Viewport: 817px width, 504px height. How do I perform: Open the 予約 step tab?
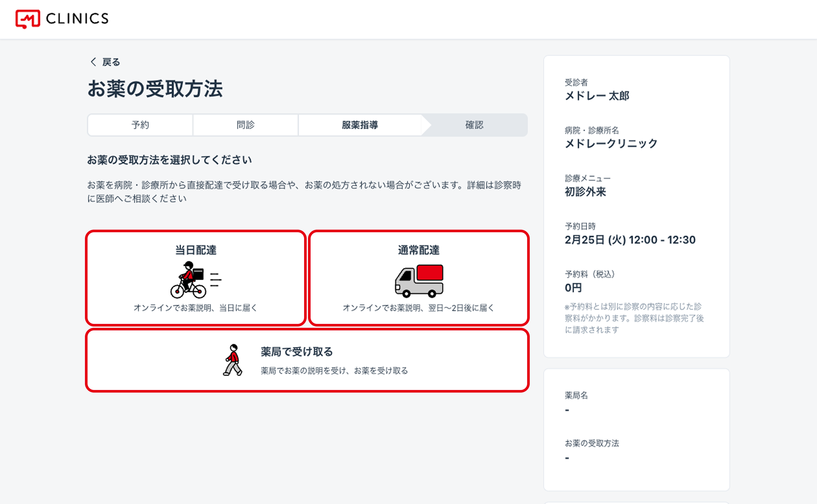[140, 125]
